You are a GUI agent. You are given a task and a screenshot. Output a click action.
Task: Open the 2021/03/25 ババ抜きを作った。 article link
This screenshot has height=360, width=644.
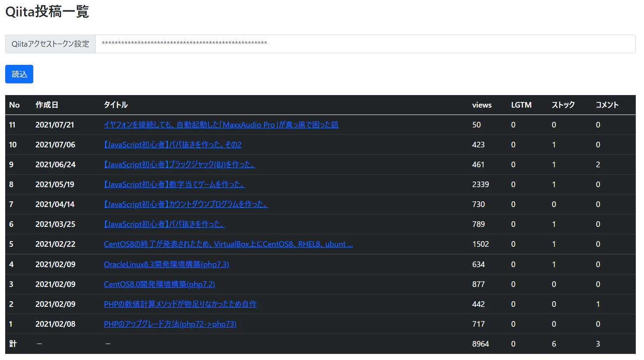coord(164,224)
